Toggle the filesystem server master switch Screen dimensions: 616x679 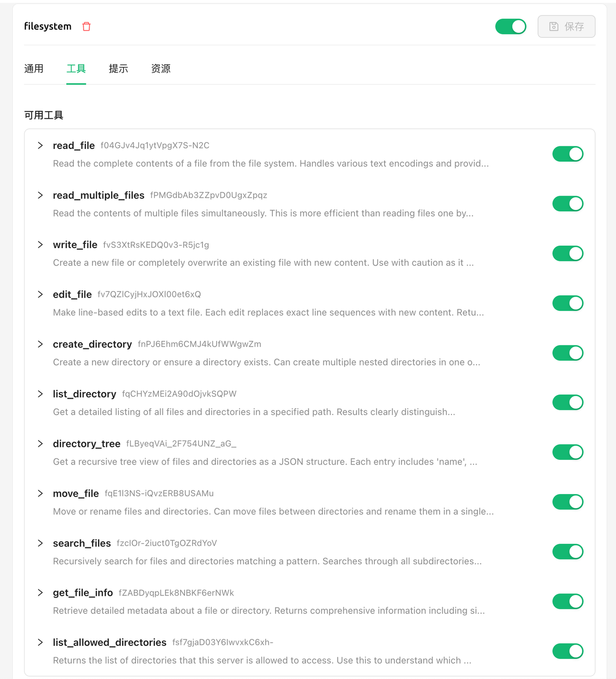click(510, 27)
